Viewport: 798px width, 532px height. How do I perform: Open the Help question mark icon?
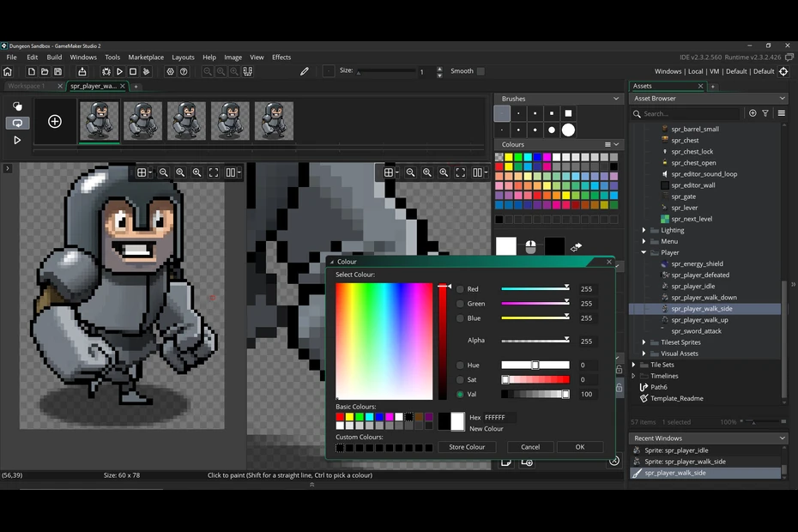coord(184,72)
